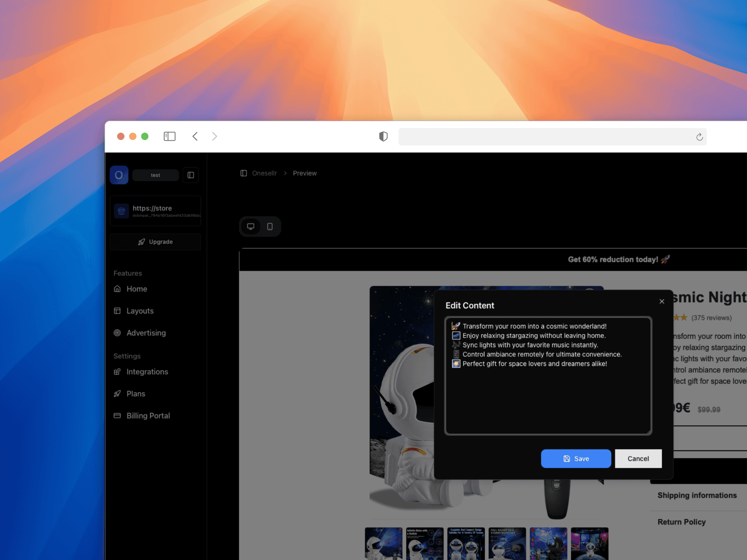Save the edited content

coord(576,458)
